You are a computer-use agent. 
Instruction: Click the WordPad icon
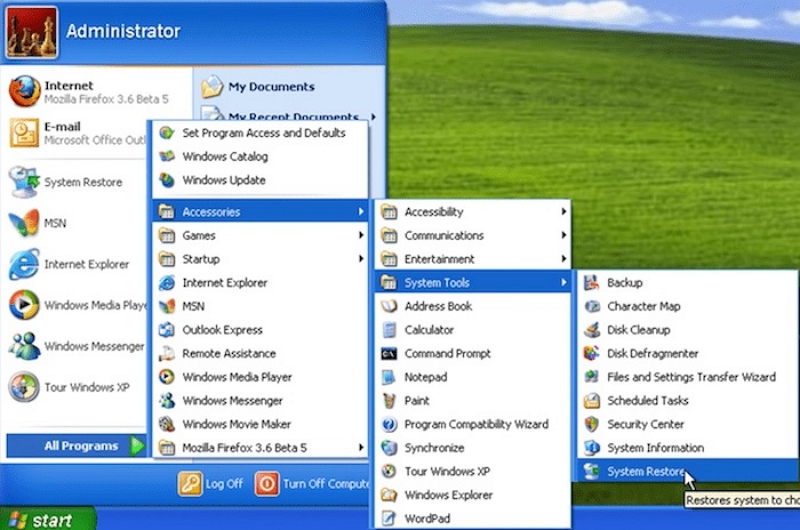point(389,518)
